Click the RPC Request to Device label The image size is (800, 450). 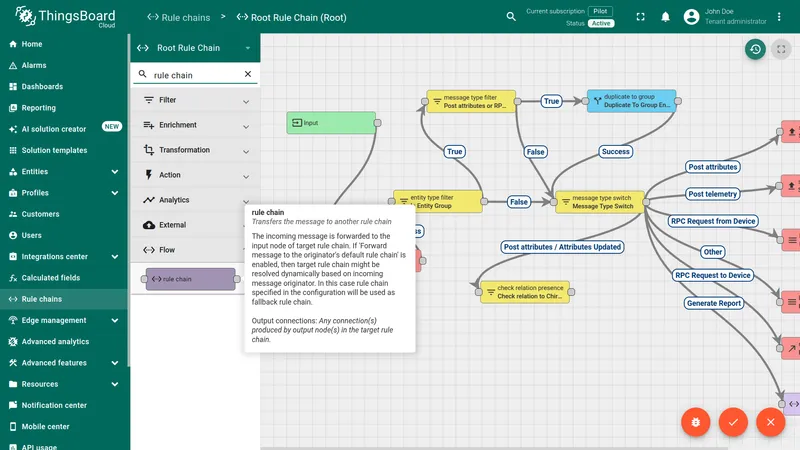(x=713, y=275)
